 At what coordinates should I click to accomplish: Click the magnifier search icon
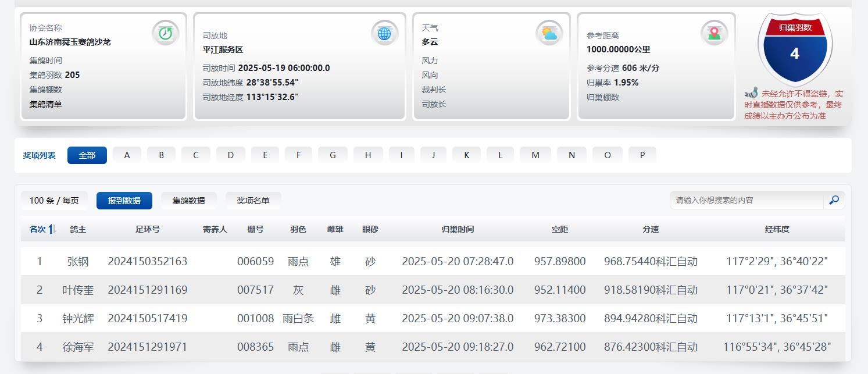tap(834, 200)
